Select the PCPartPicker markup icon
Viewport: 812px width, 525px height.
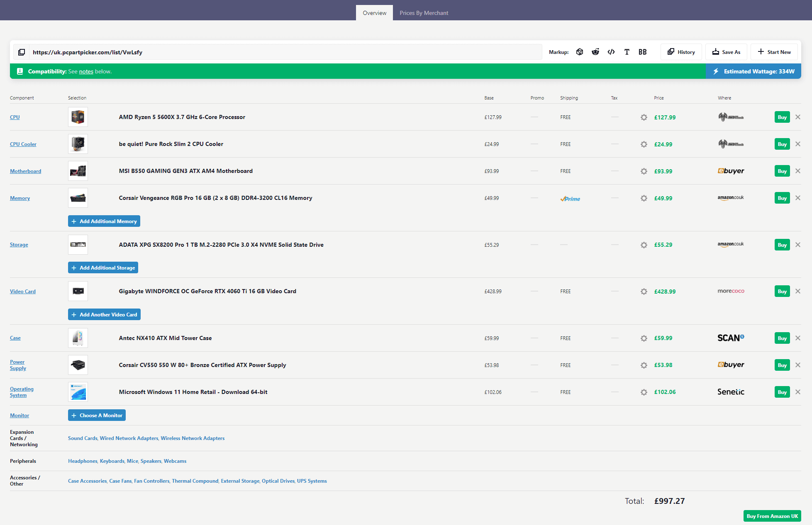(x=580, y=52)
